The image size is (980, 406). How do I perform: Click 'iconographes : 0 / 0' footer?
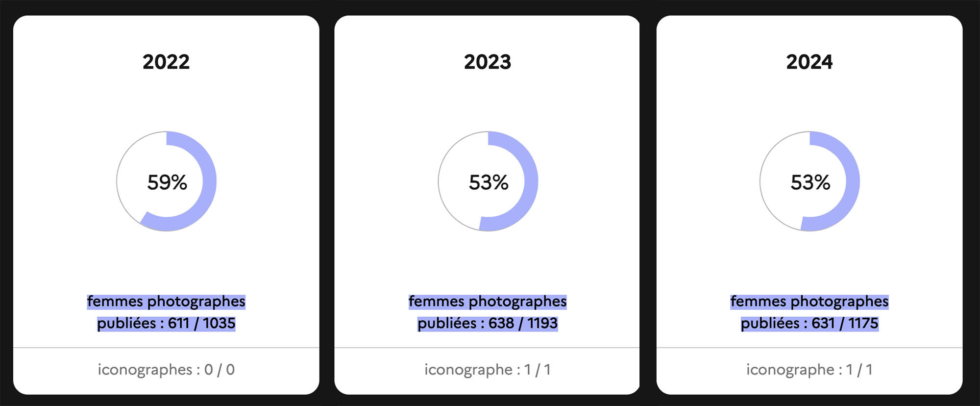tap(166, 369)
